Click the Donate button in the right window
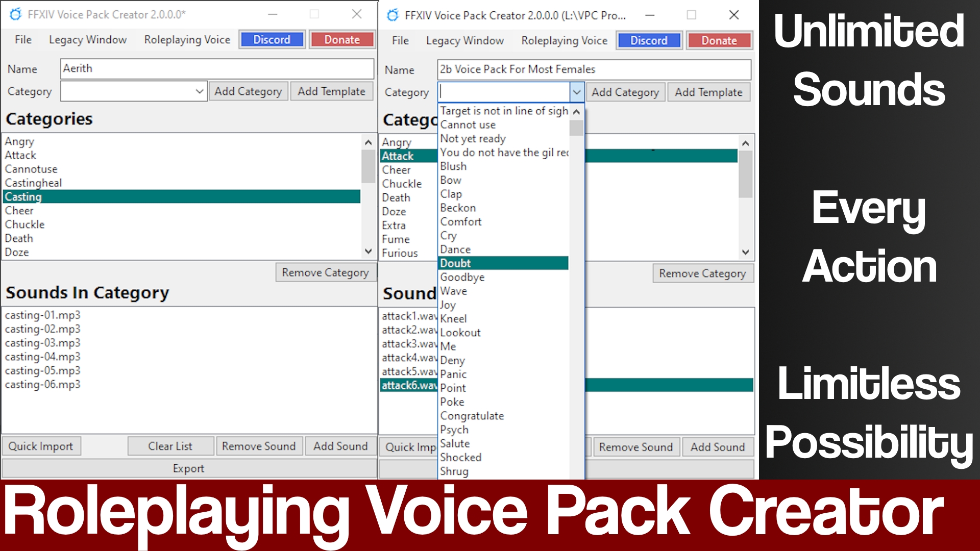 [x=719, y=40]
